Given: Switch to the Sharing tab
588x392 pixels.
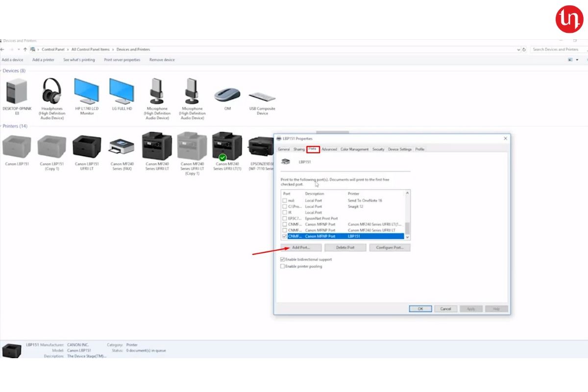Looking at the screenshot, I should (299, 149).
